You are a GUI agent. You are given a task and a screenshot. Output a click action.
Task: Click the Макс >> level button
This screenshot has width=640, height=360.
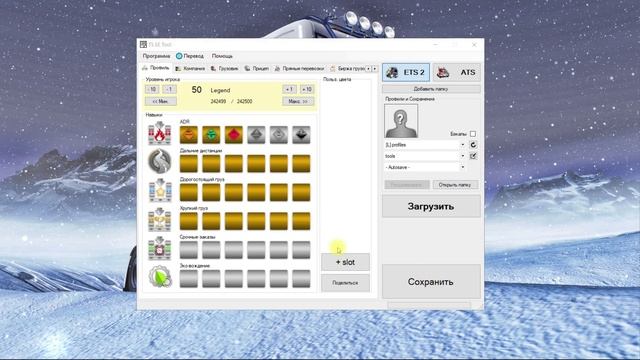[298, 101]
